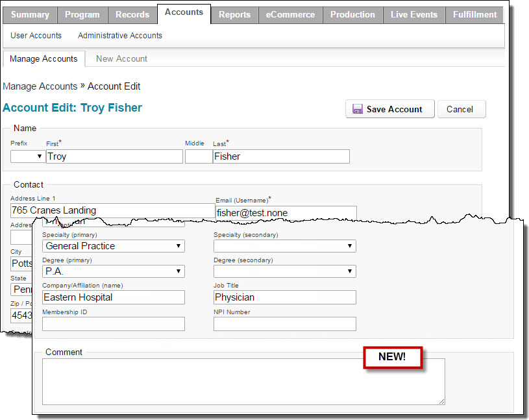
Task: Click the First name field containing Troy
Action: pyautogui.click(x=114, y=156)
